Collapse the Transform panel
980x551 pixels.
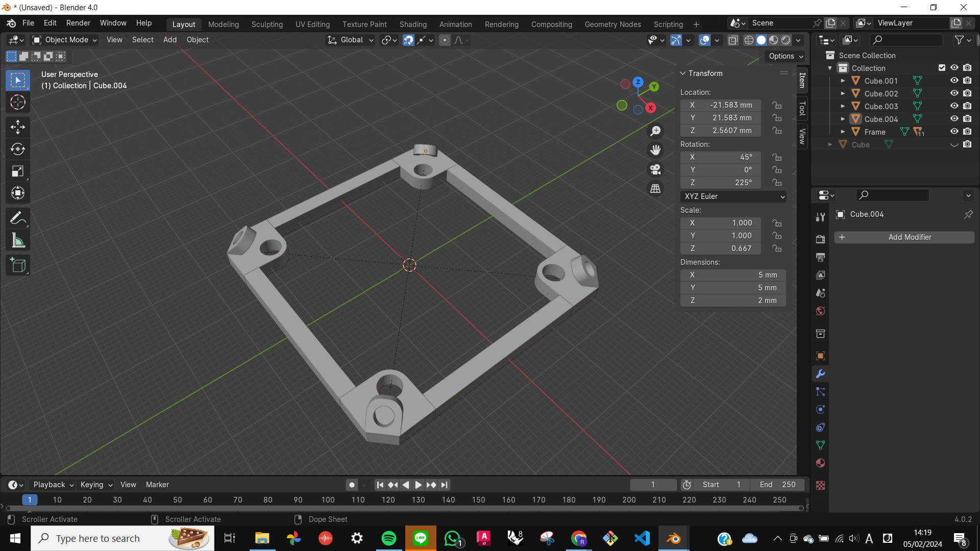(x=683, y=73)
